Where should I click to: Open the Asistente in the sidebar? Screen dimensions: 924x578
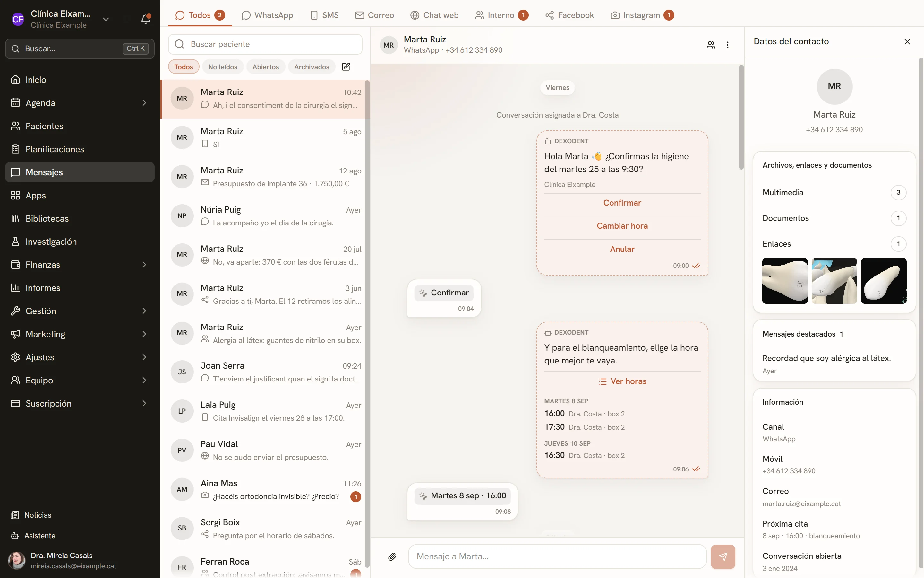click(80, 536)
